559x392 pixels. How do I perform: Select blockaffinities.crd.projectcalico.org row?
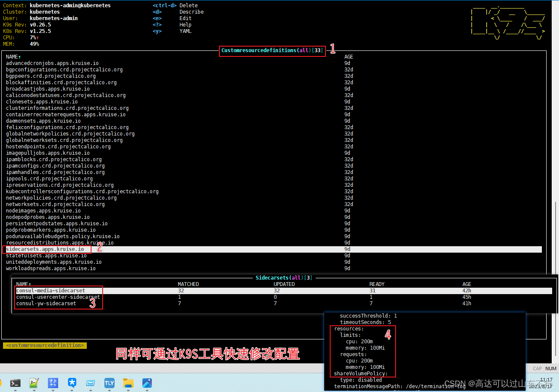click(x=274, y=83)
